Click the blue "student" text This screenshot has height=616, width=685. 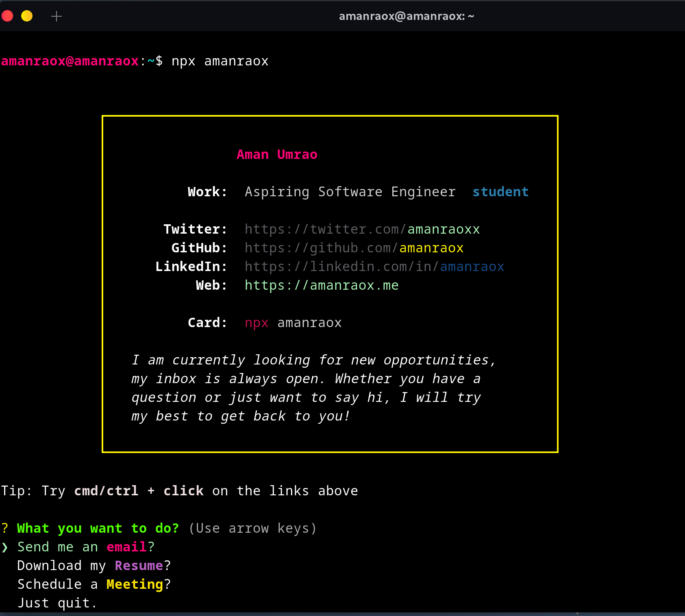coord(500,192)
